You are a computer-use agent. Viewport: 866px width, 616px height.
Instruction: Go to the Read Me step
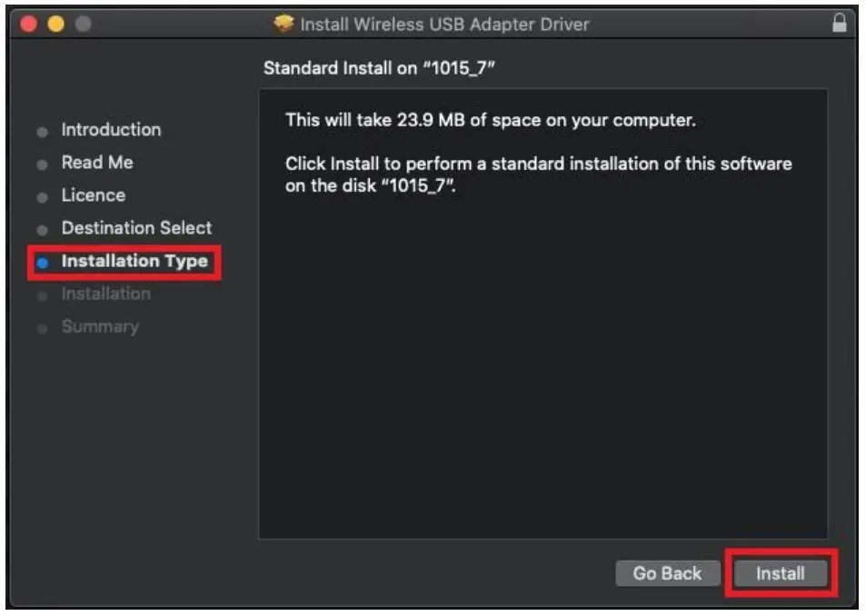click(x=97, y=163)
